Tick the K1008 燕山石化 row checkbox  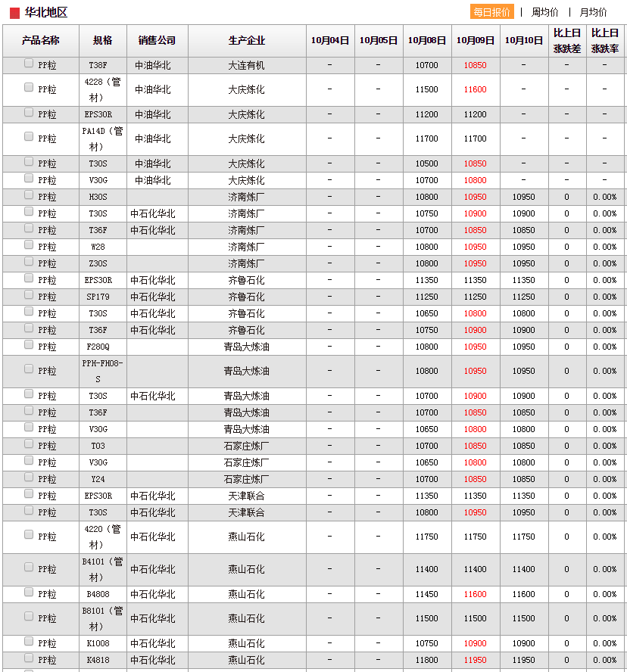click(29, 641)
